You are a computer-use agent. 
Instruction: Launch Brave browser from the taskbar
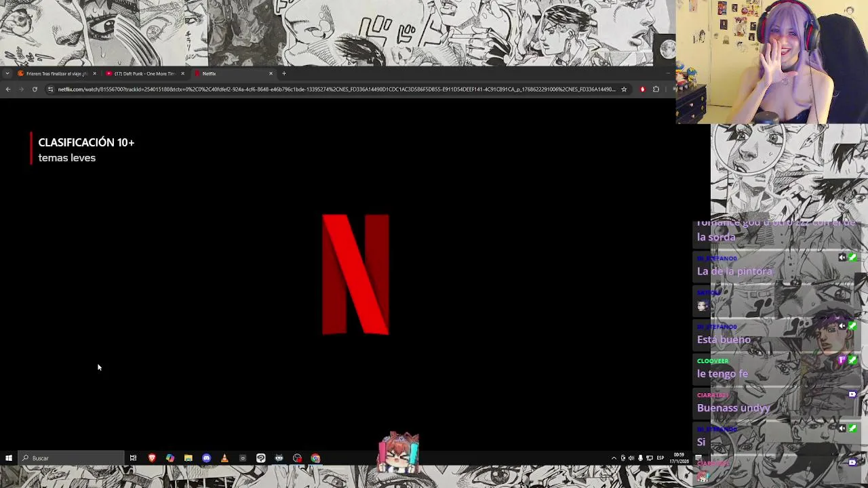point(152,458)
